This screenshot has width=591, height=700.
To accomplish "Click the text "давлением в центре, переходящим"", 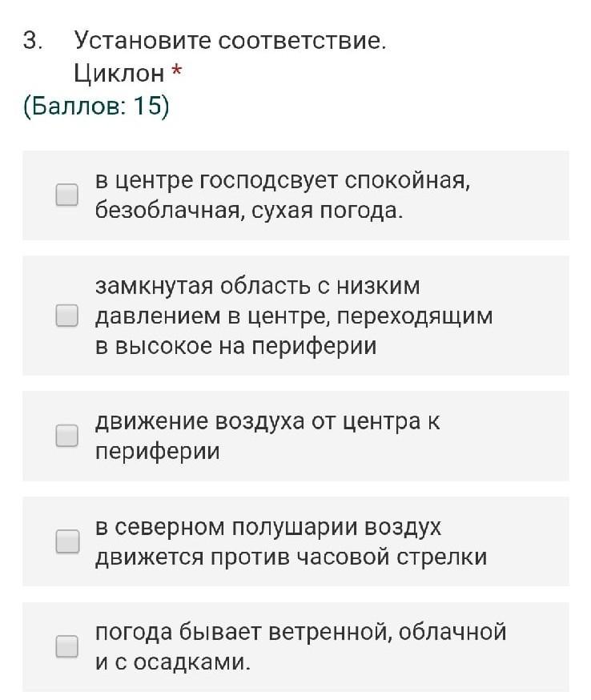I will tap(294, 316).
